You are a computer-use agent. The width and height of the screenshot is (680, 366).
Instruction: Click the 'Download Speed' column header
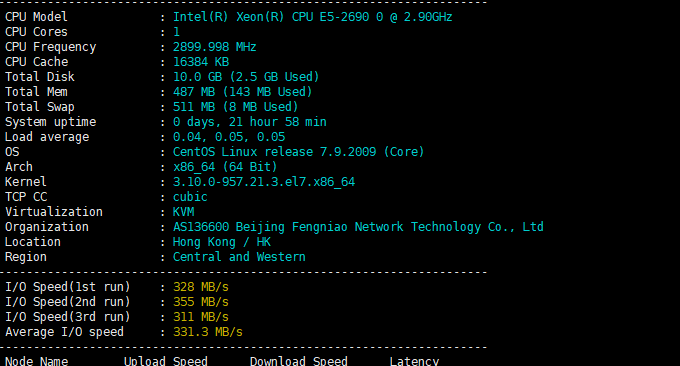[299, 361]
